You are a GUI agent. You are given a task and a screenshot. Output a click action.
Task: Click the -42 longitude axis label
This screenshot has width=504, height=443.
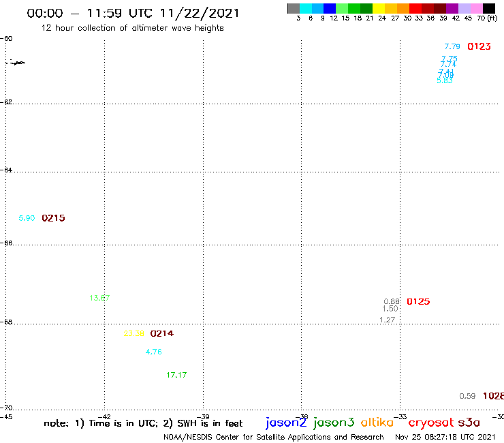click(104, 417)
